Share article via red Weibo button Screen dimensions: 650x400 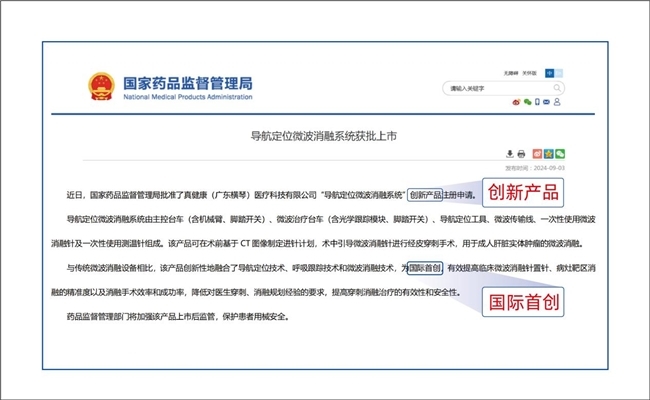click(x=537, y=154)
